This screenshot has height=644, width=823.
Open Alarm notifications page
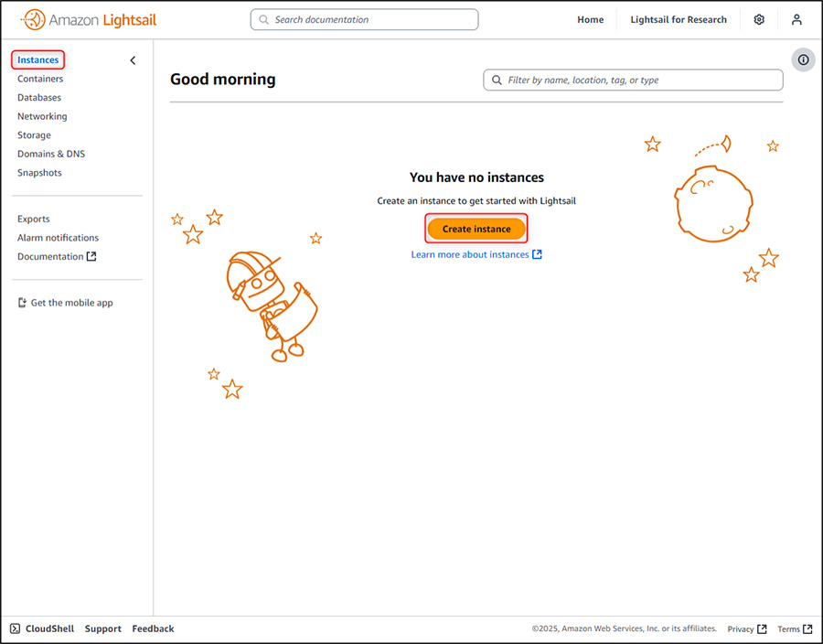(58, 237)
